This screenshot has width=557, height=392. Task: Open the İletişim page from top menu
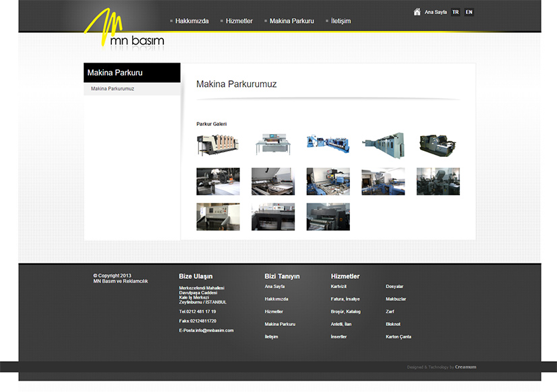point(341,21)
